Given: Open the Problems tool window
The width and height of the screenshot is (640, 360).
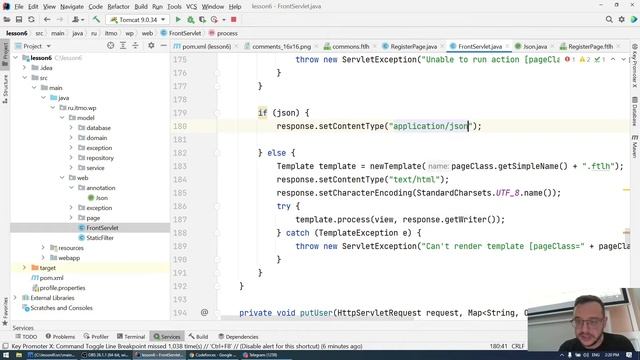Looking at the screenshot, I should pos(60,337).
